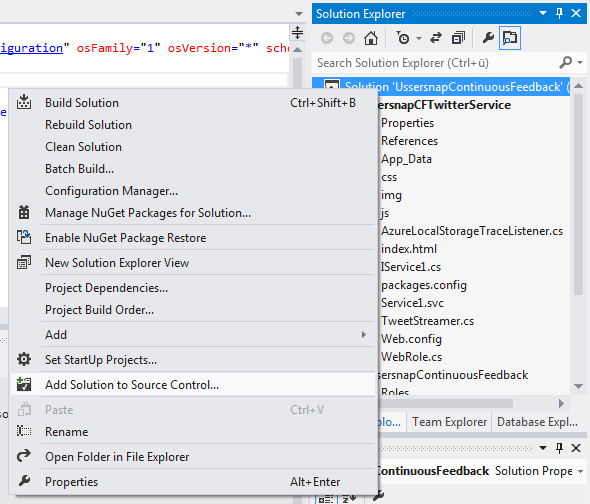Click the Search Solution Explorer field
The image size is (590, 504).
pos(436,62)
